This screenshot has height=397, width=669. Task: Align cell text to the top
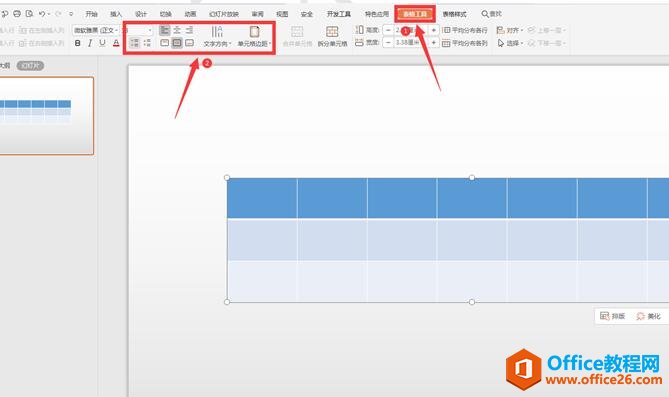coord(164,43)
